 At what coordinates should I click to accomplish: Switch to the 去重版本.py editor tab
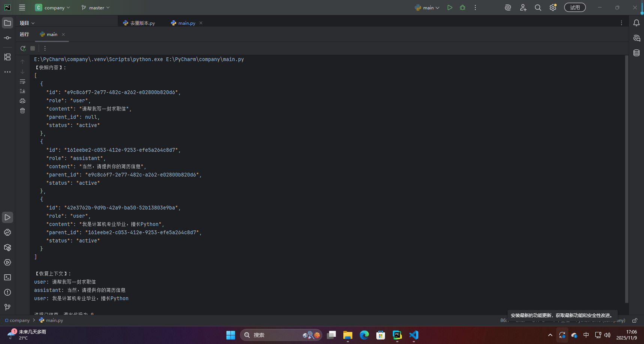139,23
